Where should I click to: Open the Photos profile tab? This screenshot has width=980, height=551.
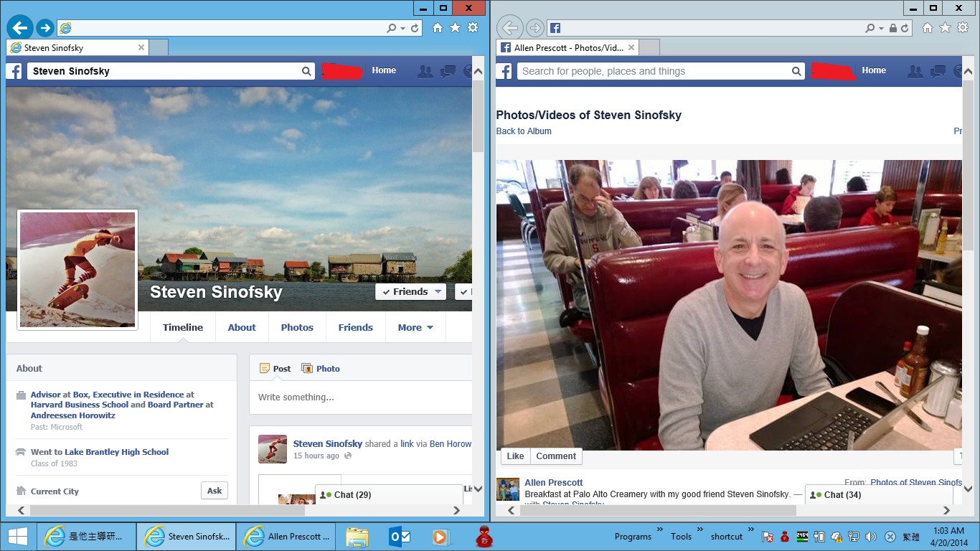297,327
